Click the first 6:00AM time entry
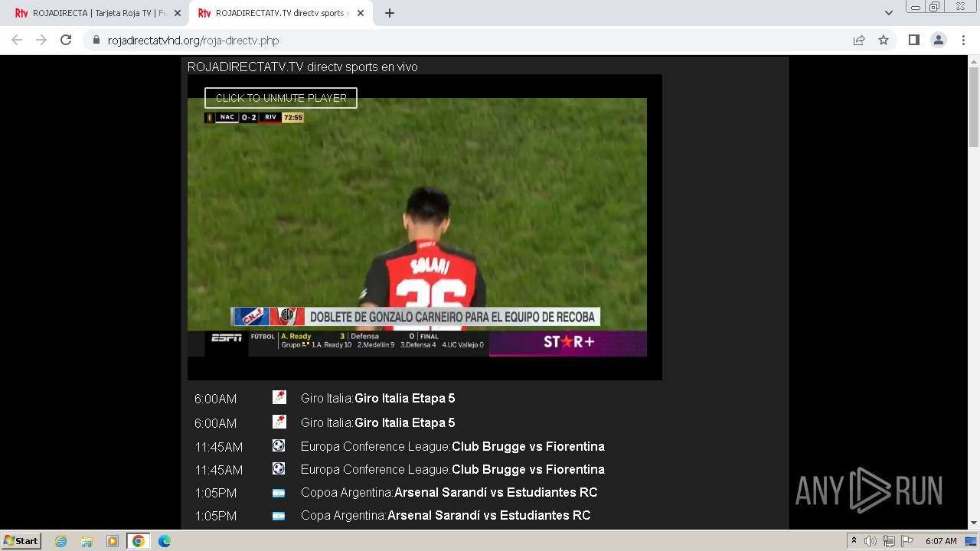This screenshot has width=980, height=551. pyautogui.click(x=215, y=399)
